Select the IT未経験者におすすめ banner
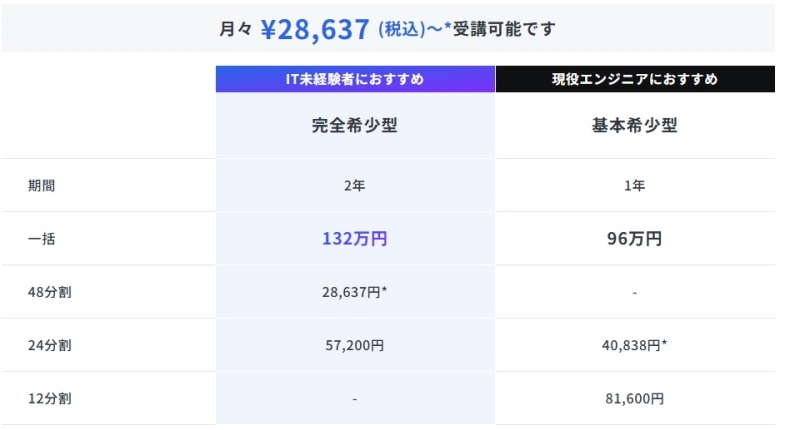 pyautogui.click(x=355, y=79)
